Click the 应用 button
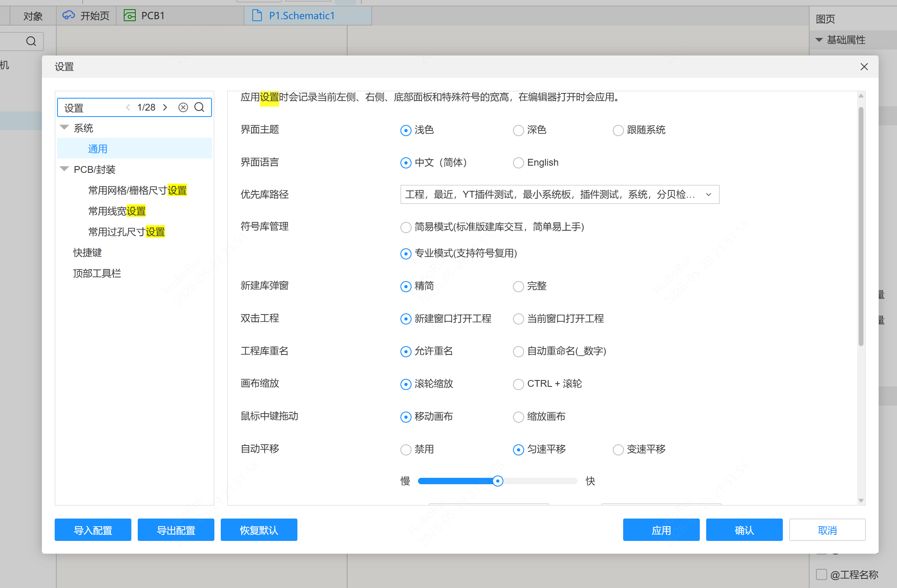 click(661, 530)
